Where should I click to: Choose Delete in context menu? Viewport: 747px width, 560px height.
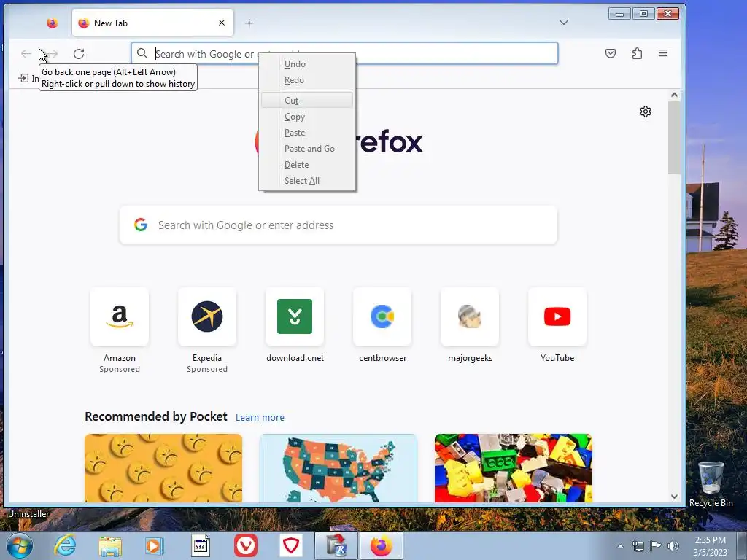(x=307, y=164)
